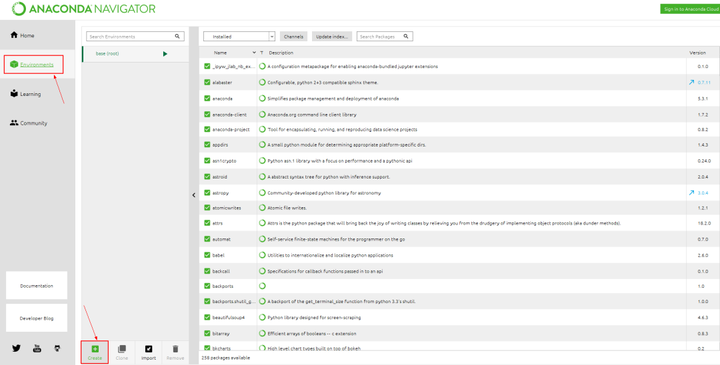Click the Remove environment trash icon

(x=175, y=349)
